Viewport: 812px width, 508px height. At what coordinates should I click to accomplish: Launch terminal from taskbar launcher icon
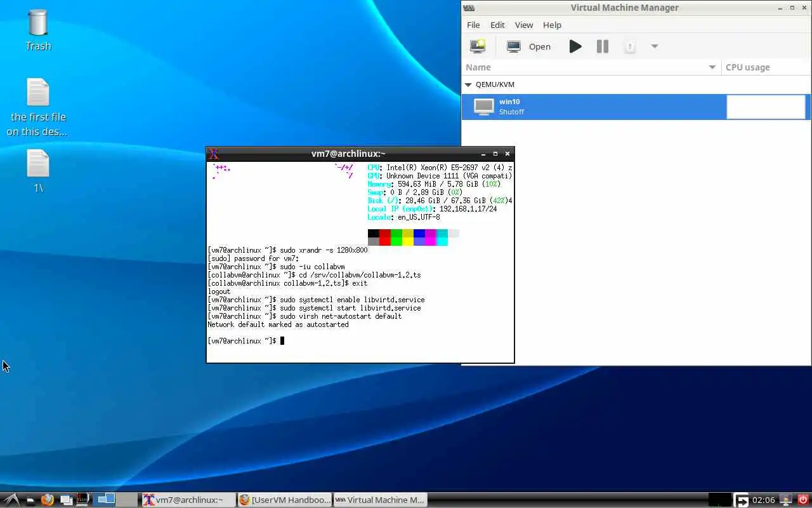pos(82,500)
